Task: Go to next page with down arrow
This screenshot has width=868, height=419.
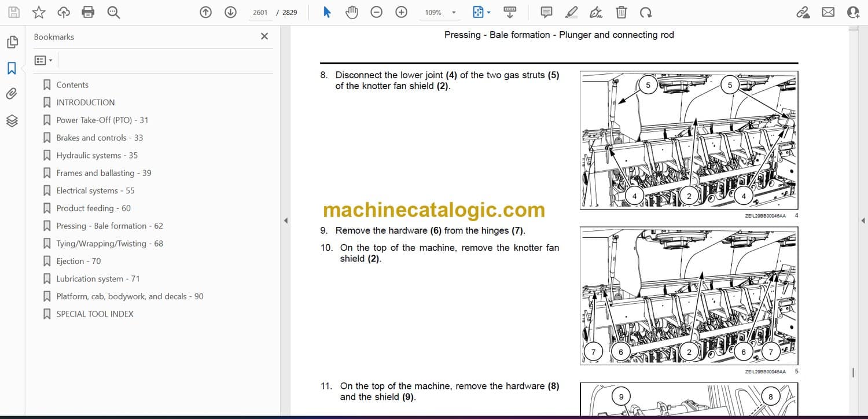Action: pyautogui.click(x=230, y=12)
